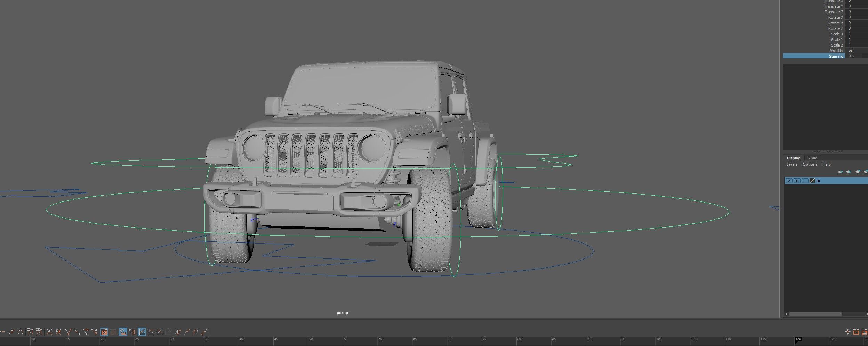Select the break tangents icon
This screenshot has width=868, height=346.
[68, 332]
